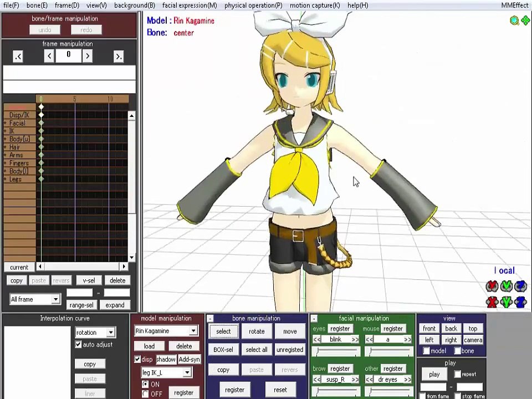Jump to next keyframe with >. button

tap(119, 57)
